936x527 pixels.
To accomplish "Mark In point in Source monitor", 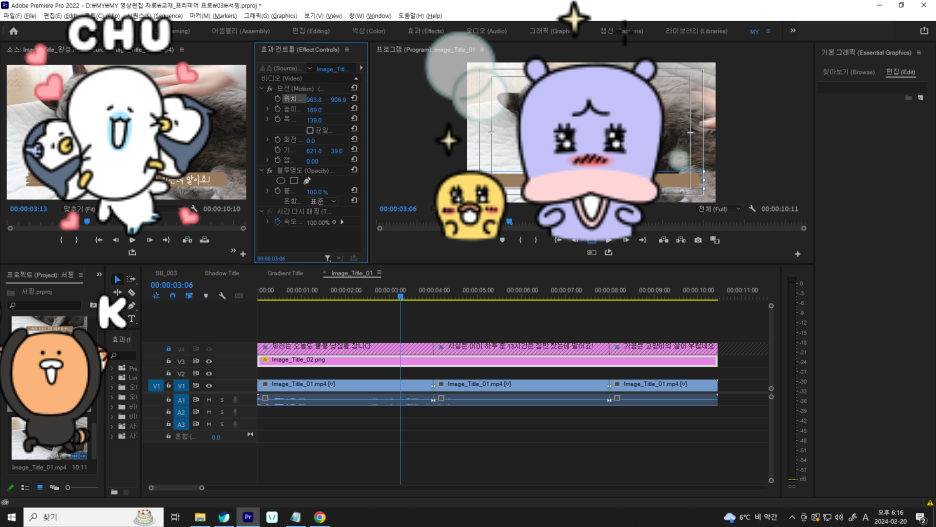I will (x=61, y=240).
